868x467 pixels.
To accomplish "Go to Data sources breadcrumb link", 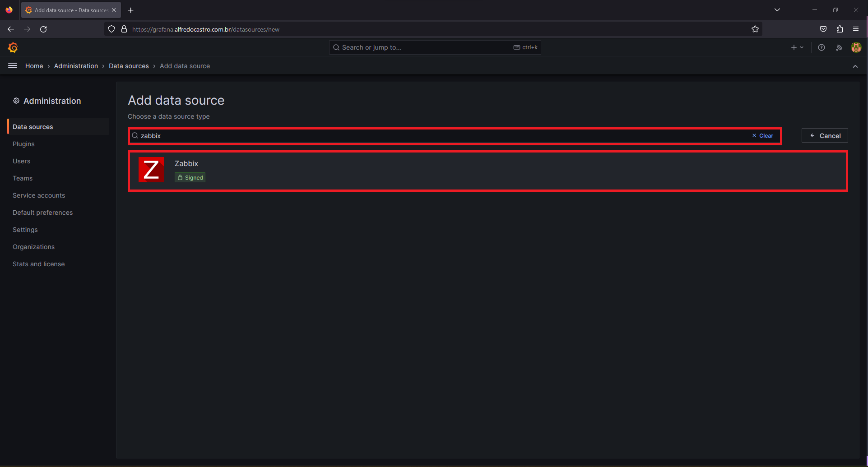I will pos(129,66).
